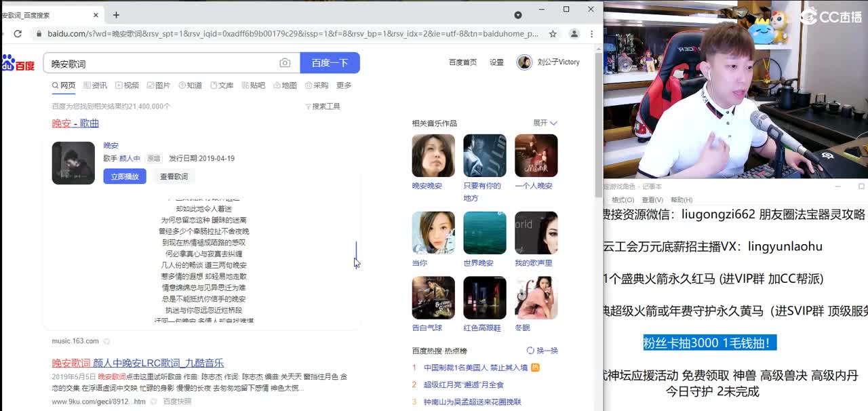This screenshot has width=868, height=411.
Task: Click 刘公子Victory user avatar
Action: point(524,62)
